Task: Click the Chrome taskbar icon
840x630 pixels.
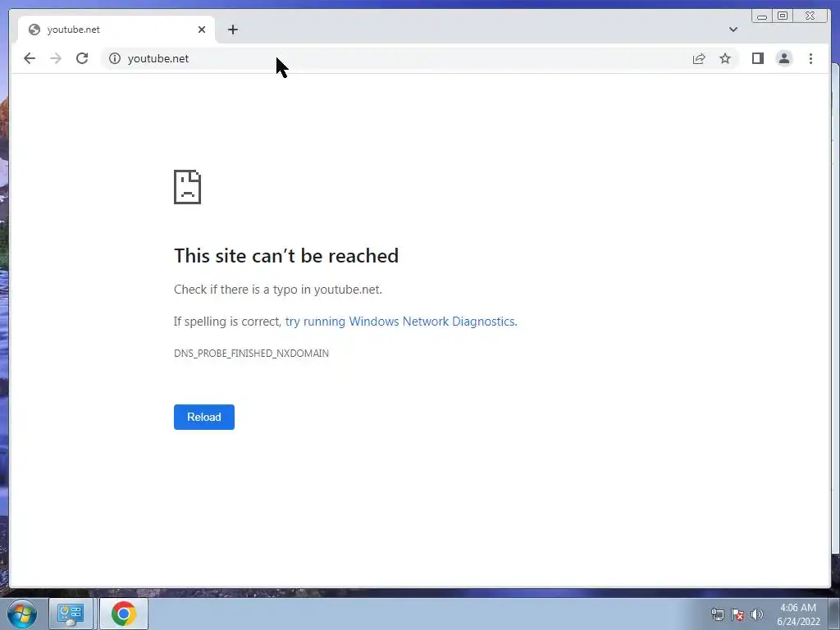Action: (124, 614)
